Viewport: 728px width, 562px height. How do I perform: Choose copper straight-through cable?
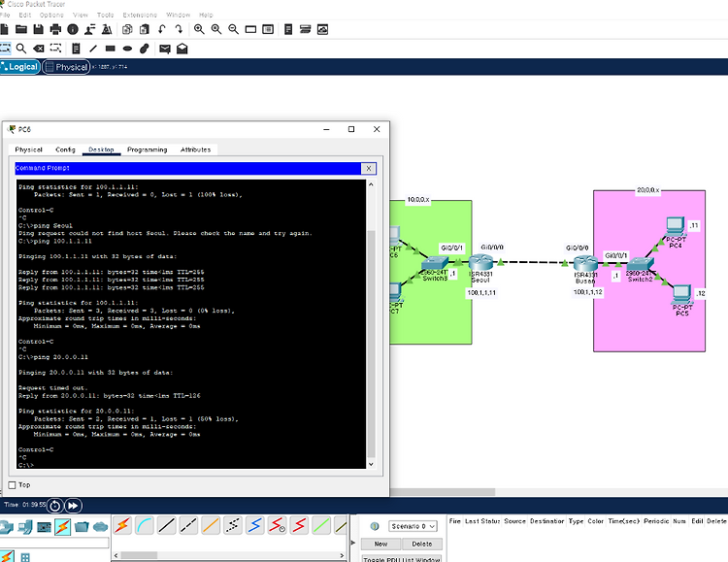(166, 526)
